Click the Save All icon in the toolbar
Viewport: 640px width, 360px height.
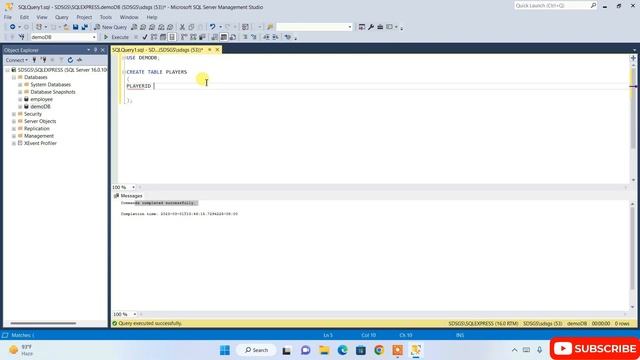84,27
